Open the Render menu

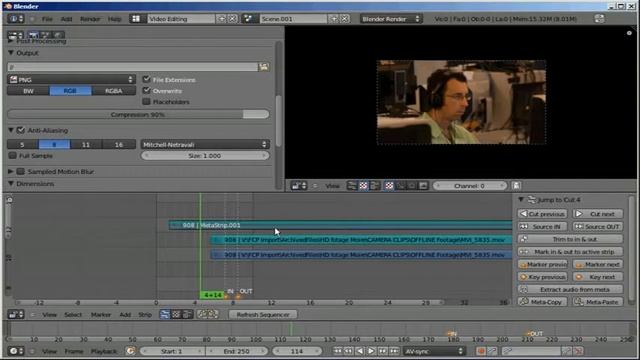click(90, 19)
